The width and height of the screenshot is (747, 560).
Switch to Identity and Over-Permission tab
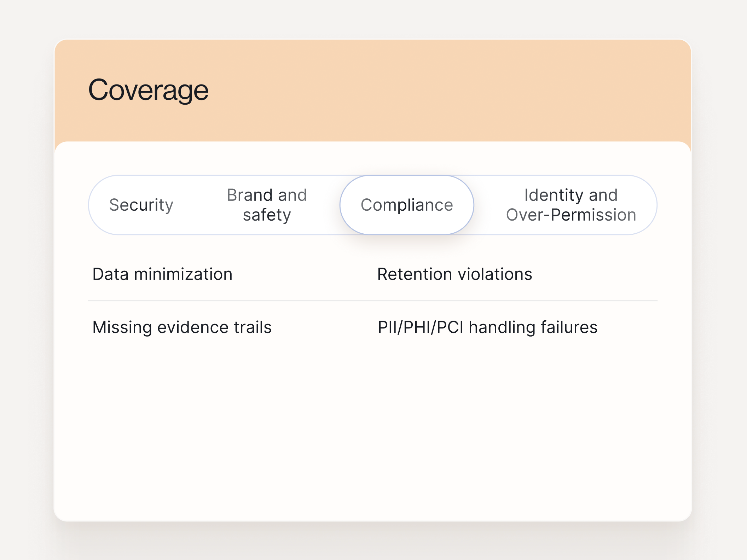coord(571,205)
